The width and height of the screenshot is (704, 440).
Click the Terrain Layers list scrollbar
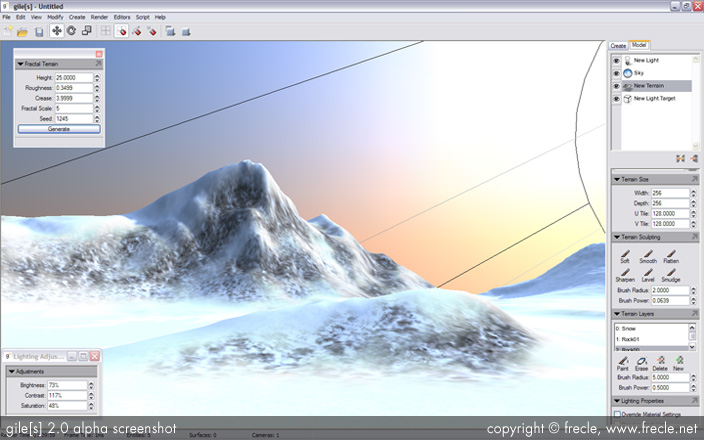tap(692, 337)
